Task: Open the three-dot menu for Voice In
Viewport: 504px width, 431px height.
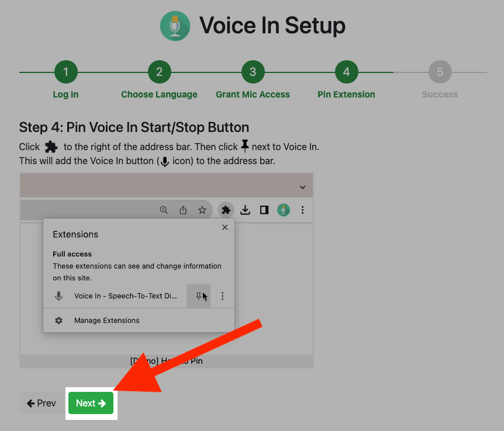Action: coord(222,296)
